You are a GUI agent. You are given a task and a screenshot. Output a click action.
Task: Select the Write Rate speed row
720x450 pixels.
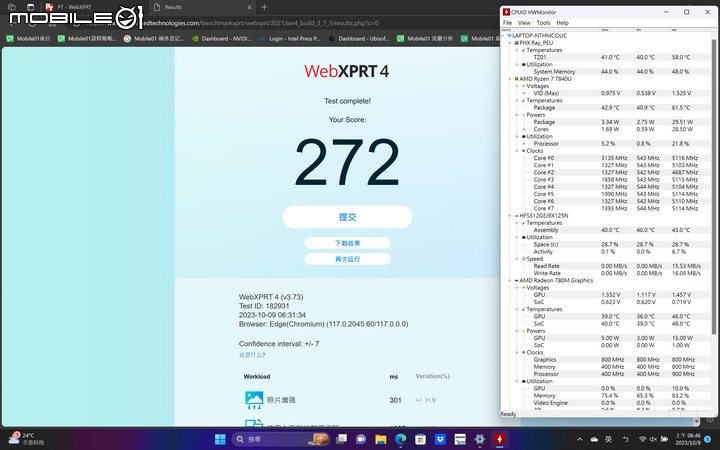point(606,273)
